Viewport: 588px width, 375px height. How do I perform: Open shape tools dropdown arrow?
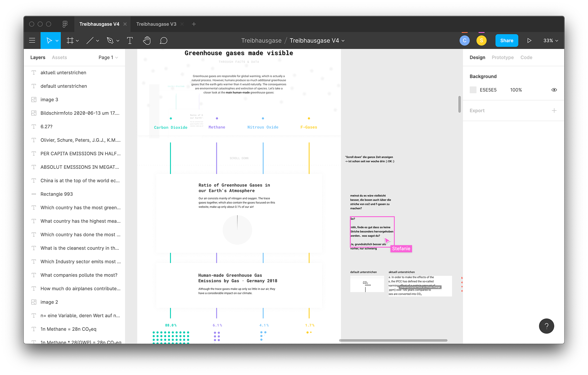pyautogui.click(x=98, y=41)
